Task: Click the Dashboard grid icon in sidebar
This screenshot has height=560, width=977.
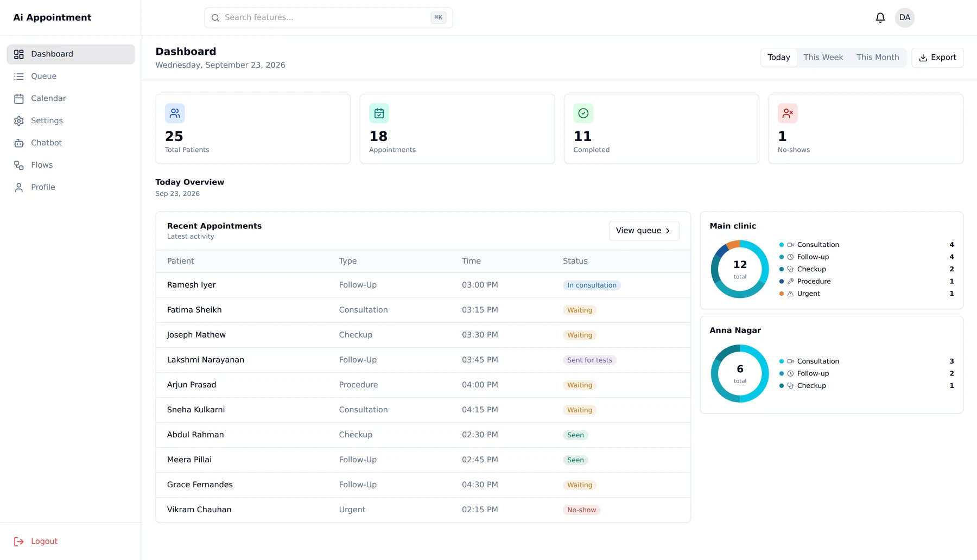Action: [19, 54]
